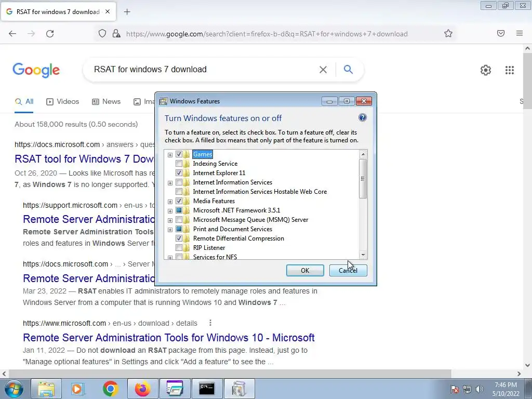Viewport: 532px width, 399px height.
Task: Close the RSAT search tab
Action: [x=108, y=11]
